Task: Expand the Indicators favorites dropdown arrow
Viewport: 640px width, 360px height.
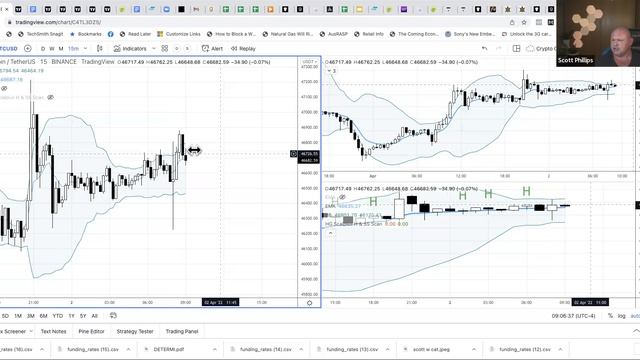Action: 154,49
